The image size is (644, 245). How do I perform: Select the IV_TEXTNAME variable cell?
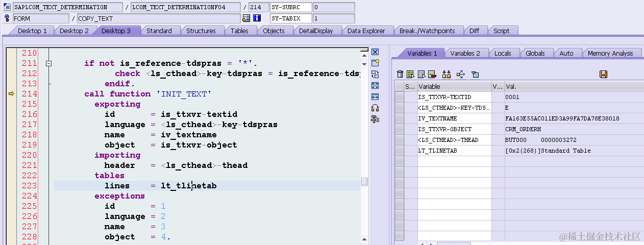(454, 118)
